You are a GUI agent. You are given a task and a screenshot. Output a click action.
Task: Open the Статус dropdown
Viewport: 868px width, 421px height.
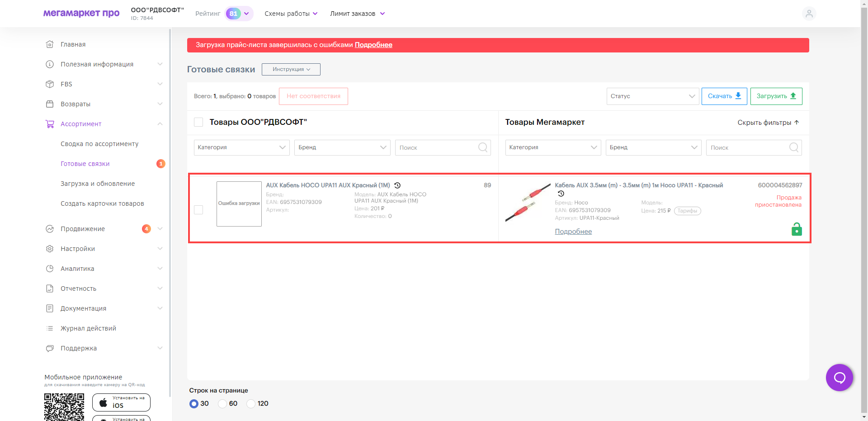(x=653, y=96)
